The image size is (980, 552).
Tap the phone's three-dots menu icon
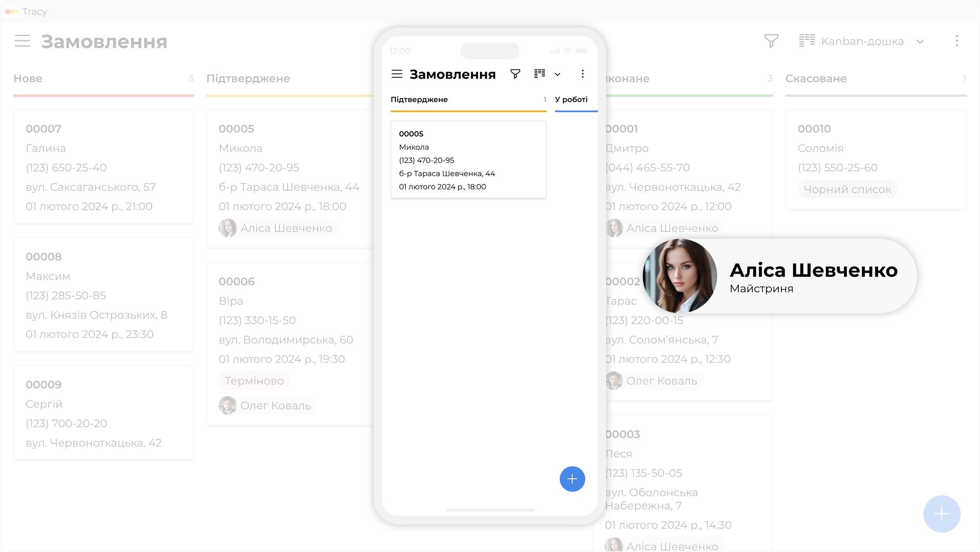coord(583,74)
